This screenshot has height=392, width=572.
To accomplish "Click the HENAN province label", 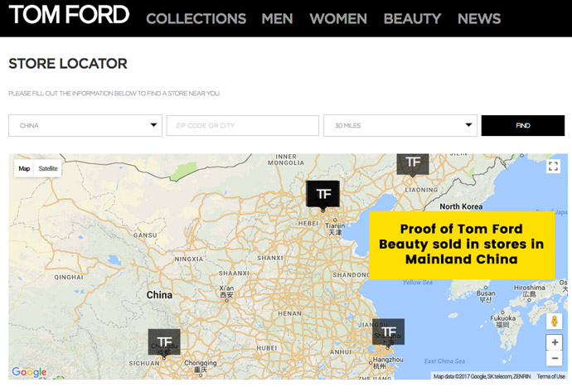I will click(x=290, y=313).
